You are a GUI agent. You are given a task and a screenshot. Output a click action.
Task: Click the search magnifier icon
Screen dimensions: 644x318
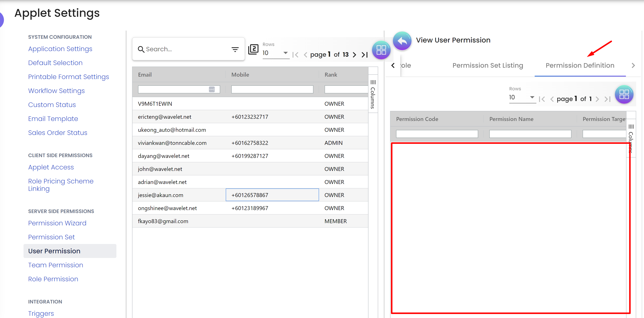tap(141, 49)
